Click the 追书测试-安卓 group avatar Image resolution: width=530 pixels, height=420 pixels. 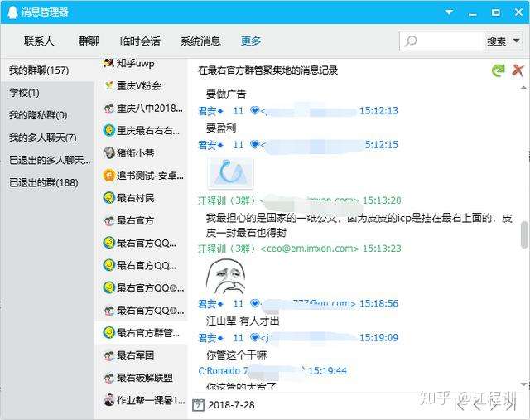coord(108,175)
